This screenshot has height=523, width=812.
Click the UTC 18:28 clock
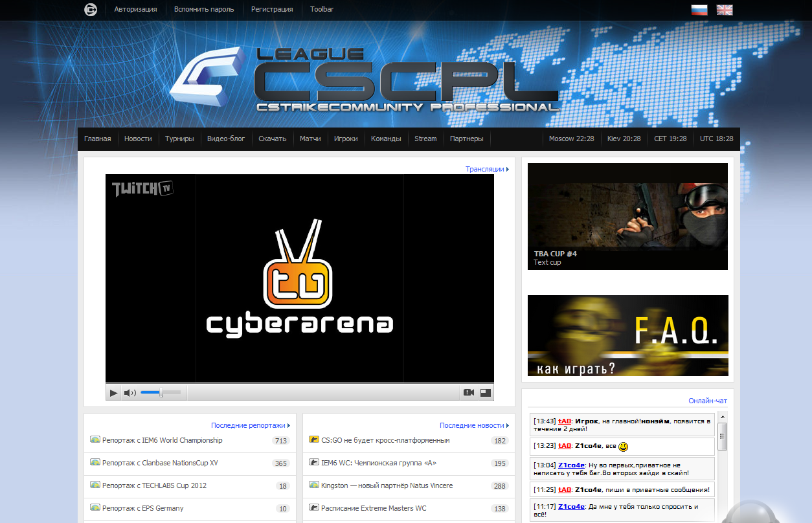tap(717, 139)
